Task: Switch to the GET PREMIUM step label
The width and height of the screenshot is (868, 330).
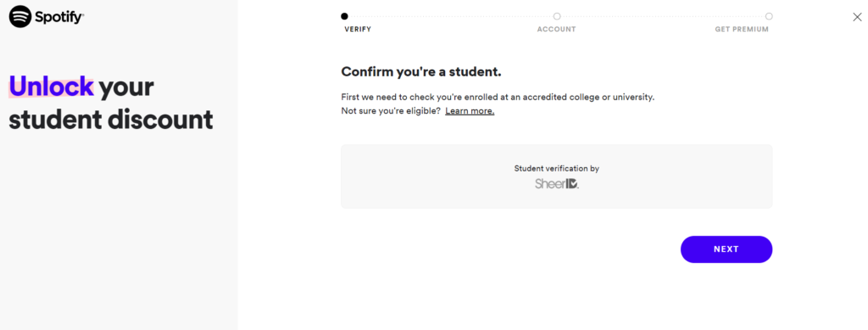Action: point(742,30)
